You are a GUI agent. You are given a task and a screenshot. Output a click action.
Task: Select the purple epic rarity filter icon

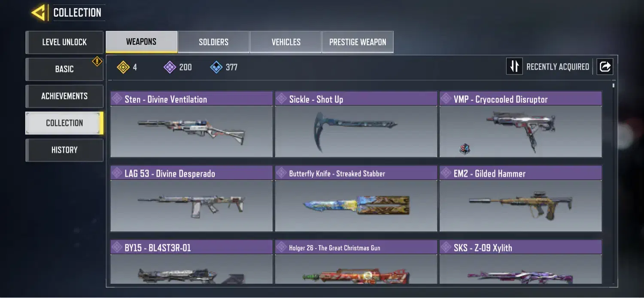tap(170, 67)
